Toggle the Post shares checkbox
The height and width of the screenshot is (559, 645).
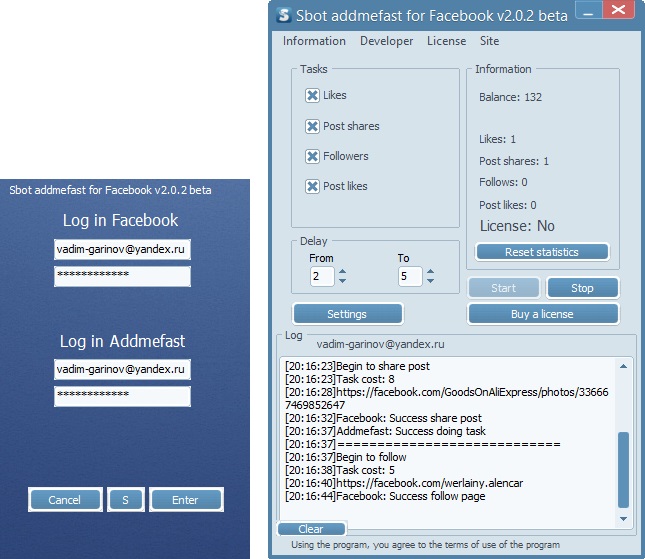pos(312,126)
